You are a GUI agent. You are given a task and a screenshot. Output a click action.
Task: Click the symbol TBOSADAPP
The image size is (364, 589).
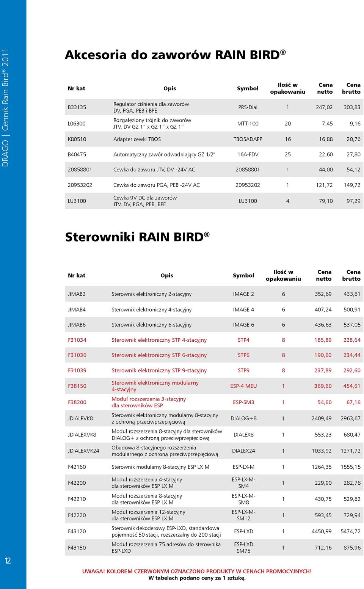pos(248,139)
